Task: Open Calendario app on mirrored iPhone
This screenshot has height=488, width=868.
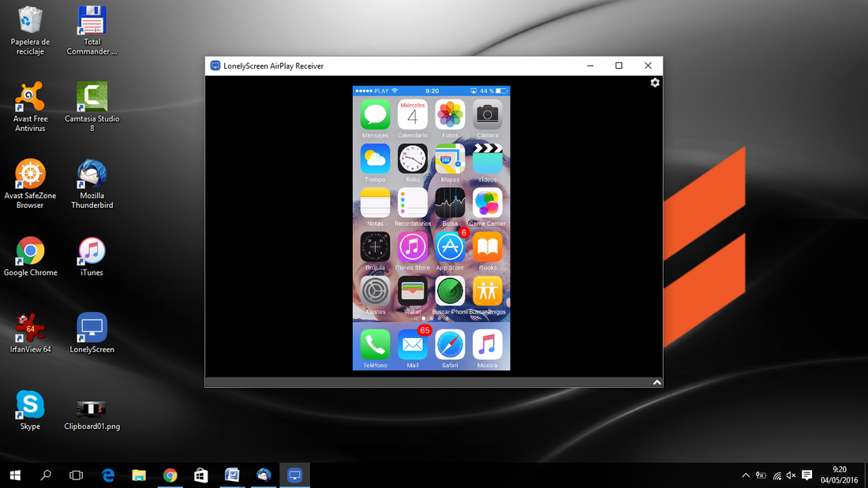Action: (413, 114)
